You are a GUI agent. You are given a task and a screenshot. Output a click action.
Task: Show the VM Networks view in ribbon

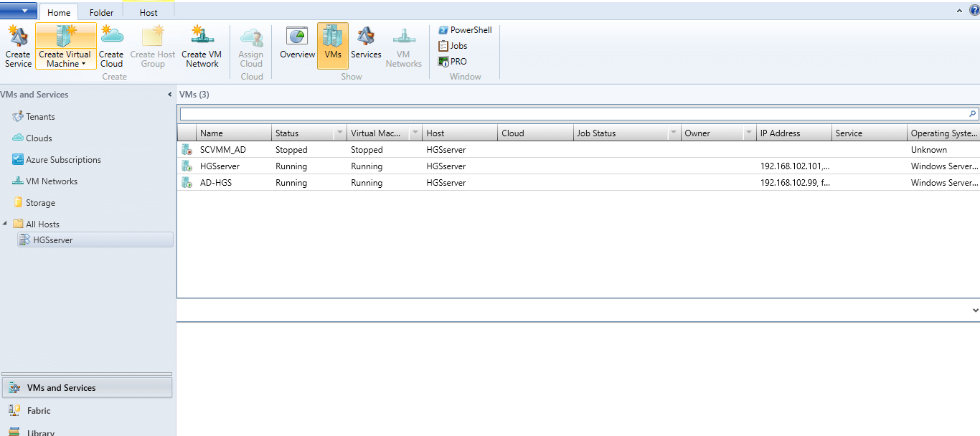[x=404, y=47]
